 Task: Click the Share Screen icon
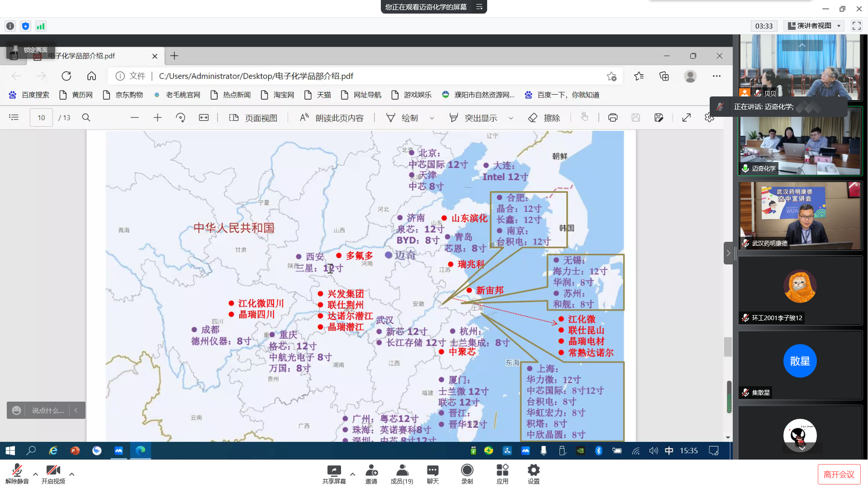click(334, 474)
